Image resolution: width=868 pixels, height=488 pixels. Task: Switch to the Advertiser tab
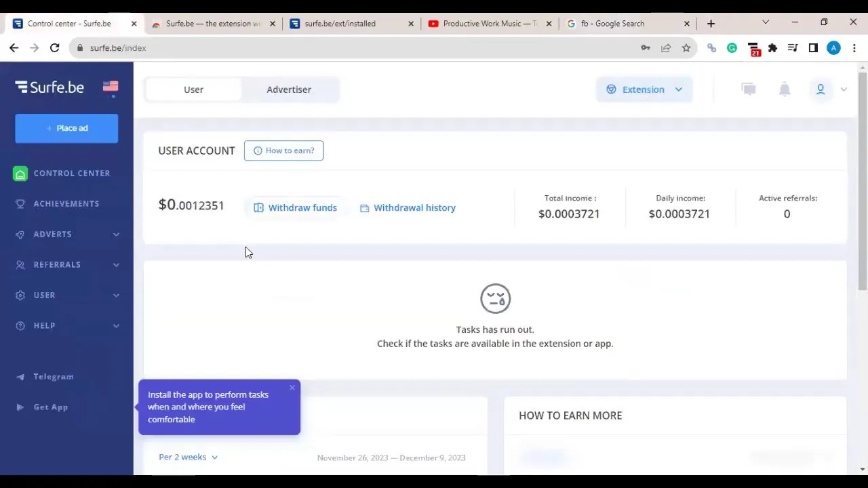click(289, 89)
